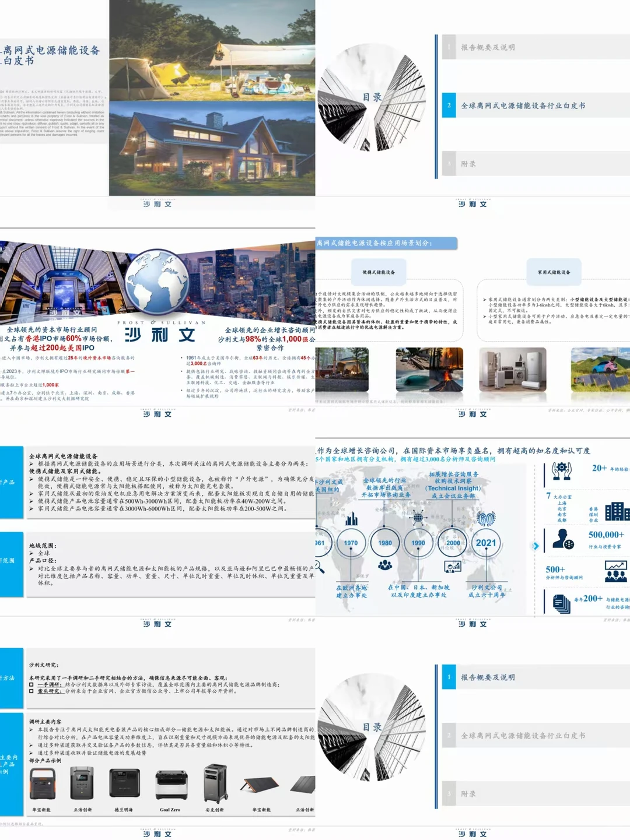Click the 便携式储能设备 label box
The width and height of the screenshot is (630, 840).
[379, 272]
